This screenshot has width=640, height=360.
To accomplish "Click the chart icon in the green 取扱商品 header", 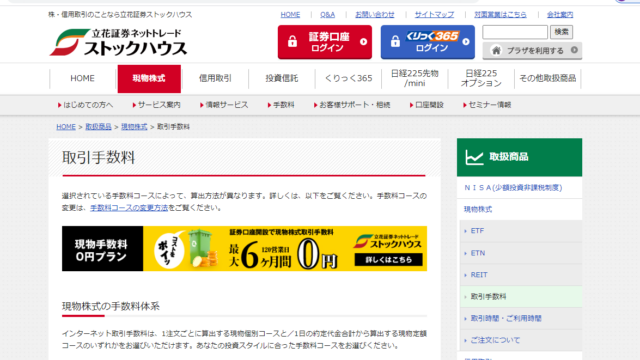I will coord(474,157).
